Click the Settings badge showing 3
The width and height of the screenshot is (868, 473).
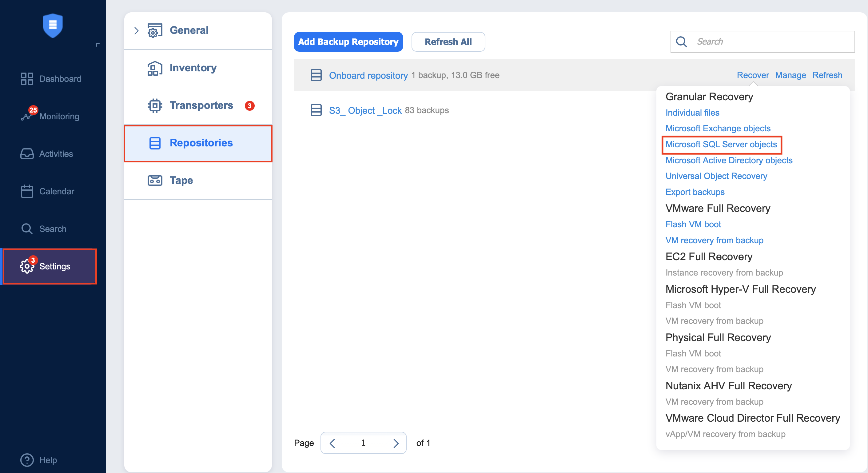pos(33,260)
